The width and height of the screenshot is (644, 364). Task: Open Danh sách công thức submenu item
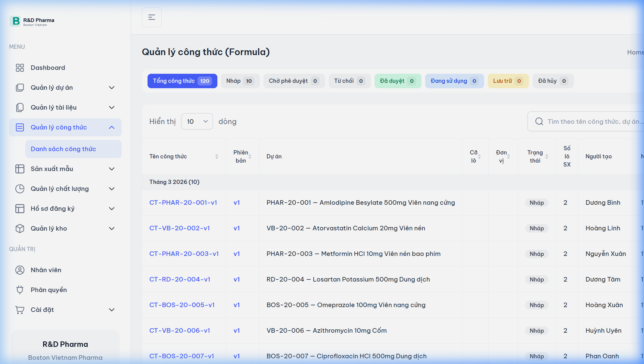click(x=63, y=149)
